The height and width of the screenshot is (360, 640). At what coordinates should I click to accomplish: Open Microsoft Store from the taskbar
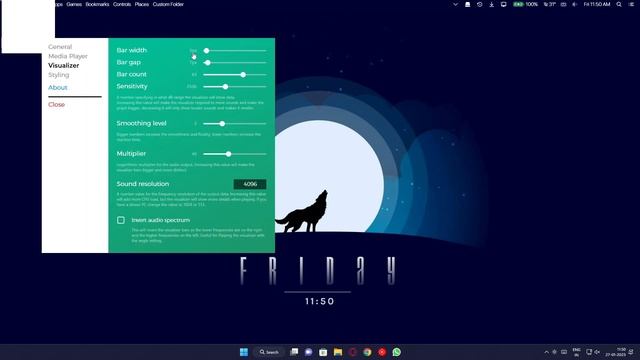323,352
